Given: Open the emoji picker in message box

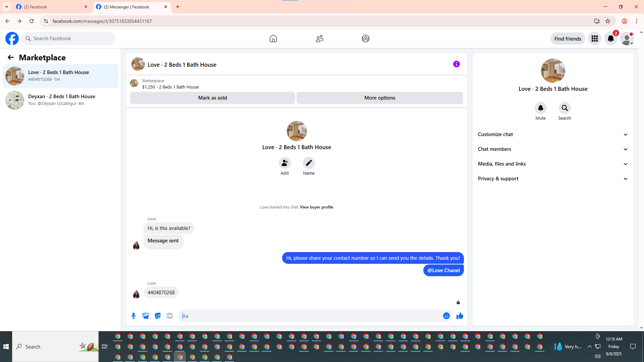Looking at the screenshot, I should click(x=446, y=316).
